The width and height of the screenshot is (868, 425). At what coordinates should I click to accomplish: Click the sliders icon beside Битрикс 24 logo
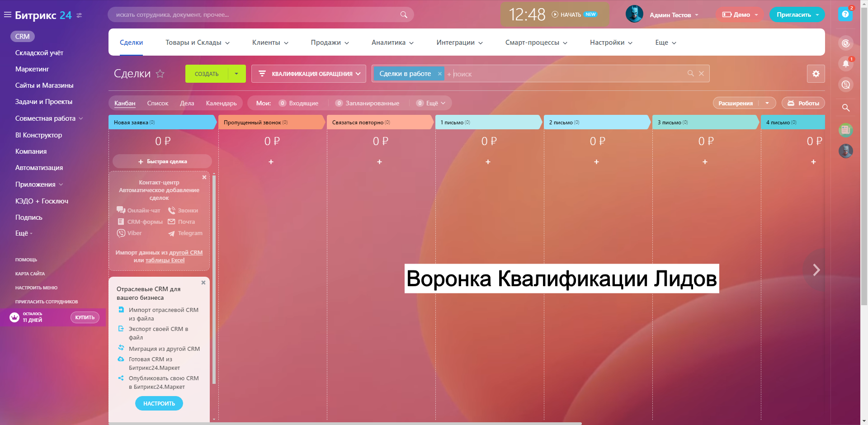(x=79, y=15)
